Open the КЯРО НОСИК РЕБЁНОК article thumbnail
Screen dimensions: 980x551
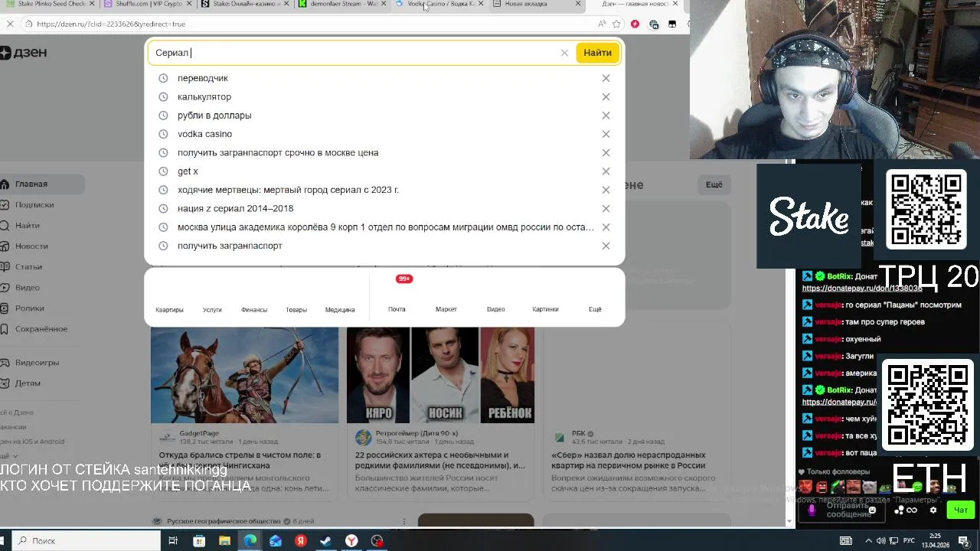[x=440, y=375]
